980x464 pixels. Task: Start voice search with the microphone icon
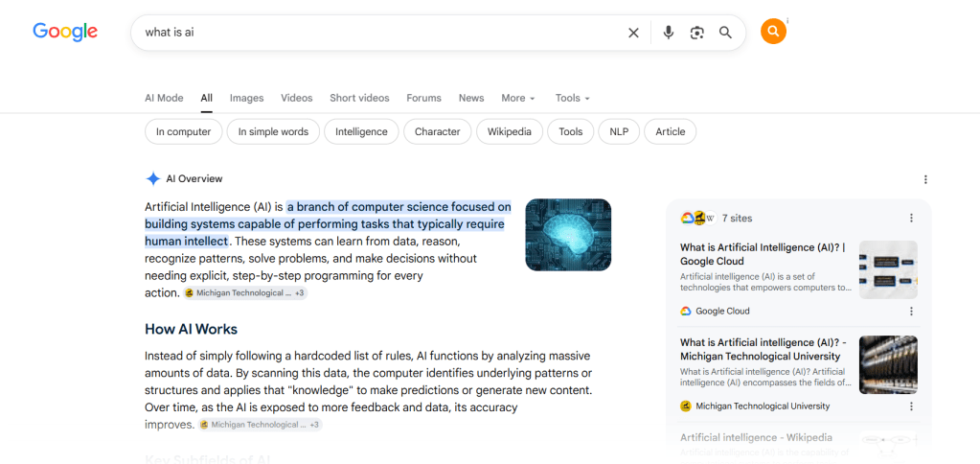click(668, 33)
